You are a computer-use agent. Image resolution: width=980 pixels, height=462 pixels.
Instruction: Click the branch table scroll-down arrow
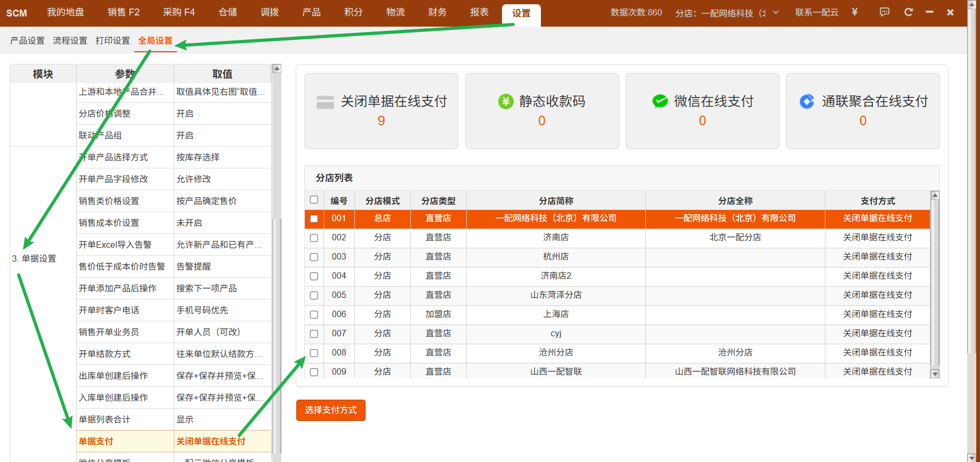pyautogui.click(x=935, y=374)
